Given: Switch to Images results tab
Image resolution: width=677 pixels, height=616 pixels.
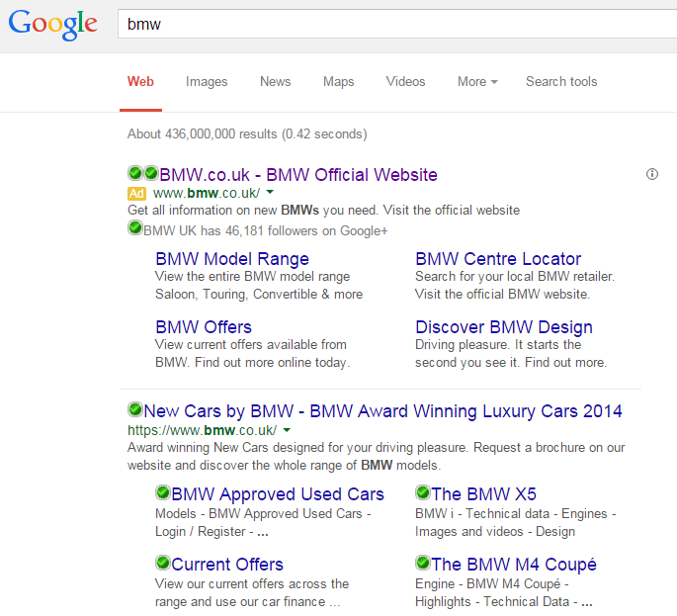Looking at the screenshot, I should [207, 82].
